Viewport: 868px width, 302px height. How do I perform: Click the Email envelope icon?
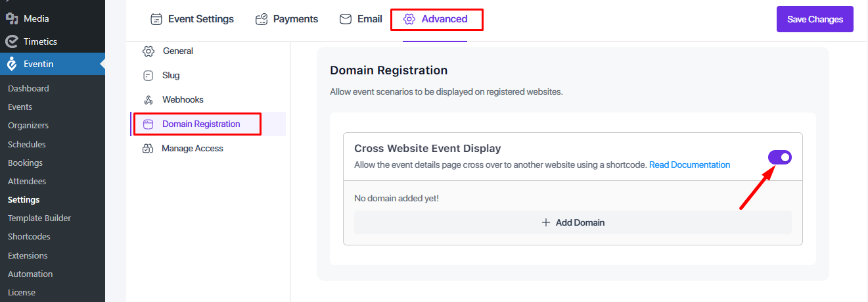346,19
